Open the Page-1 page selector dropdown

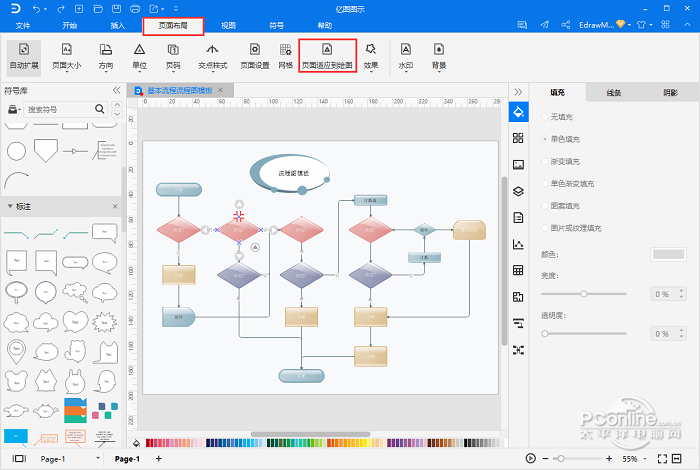click(98, 458)
